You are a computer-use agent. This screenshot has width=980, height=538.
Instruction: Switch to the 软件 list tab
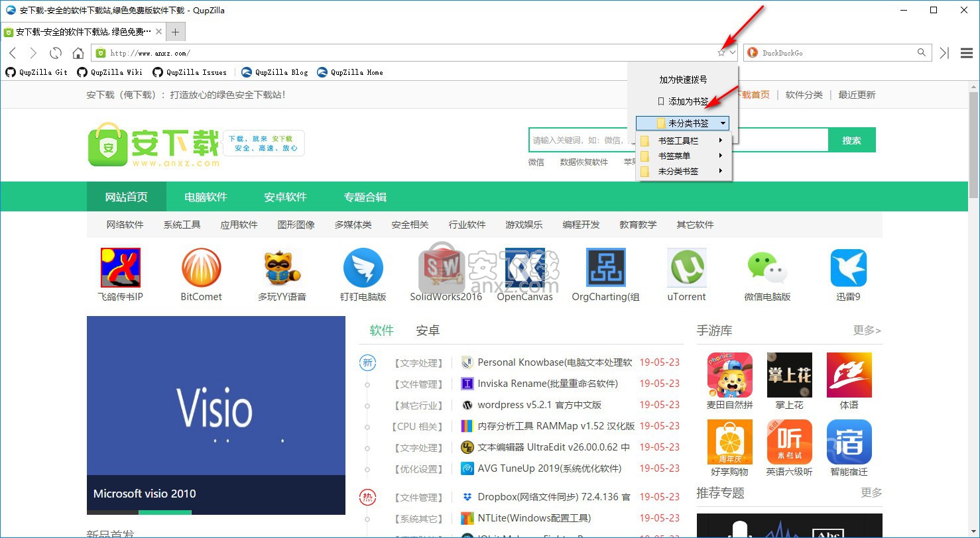pyautogui.click(x=382, y=331)
